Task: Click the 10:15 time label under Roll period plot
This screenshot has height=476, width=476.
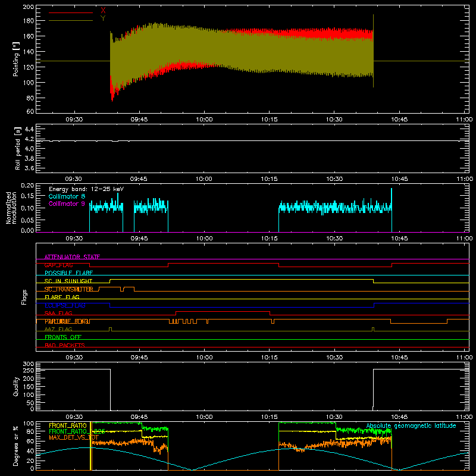Action: 270,179
